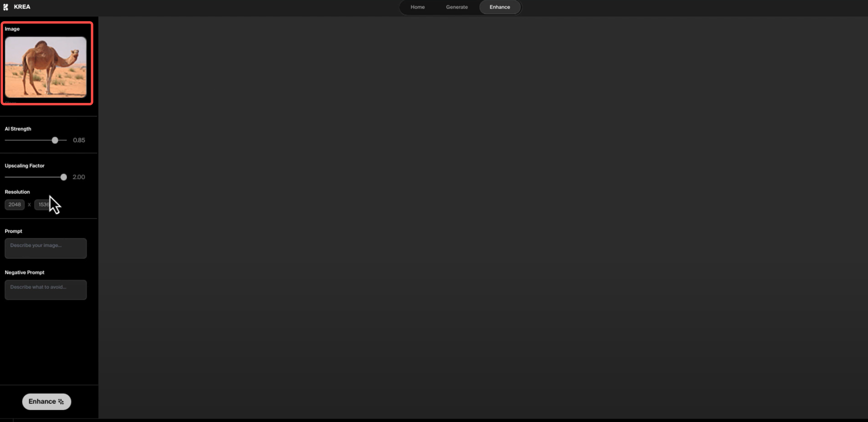Click the 2048 resolution width field
This screenshot has width=868, height=422.
[x=15, y=204]
